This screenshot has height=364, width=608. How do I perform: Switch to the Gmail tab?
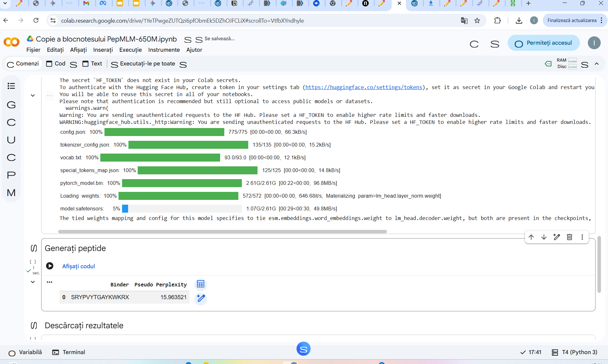click(x=86, y=3)
